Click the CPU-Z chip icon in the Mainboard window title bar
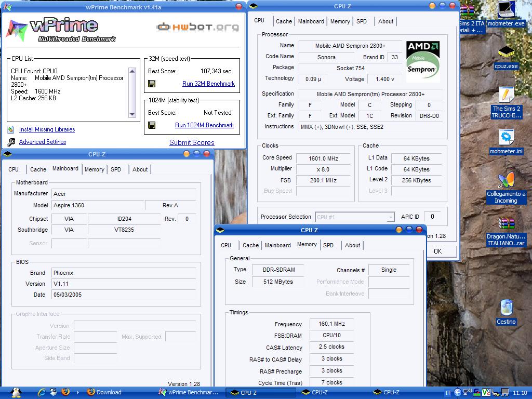532x399 pixels. click(x=7, y=154)
